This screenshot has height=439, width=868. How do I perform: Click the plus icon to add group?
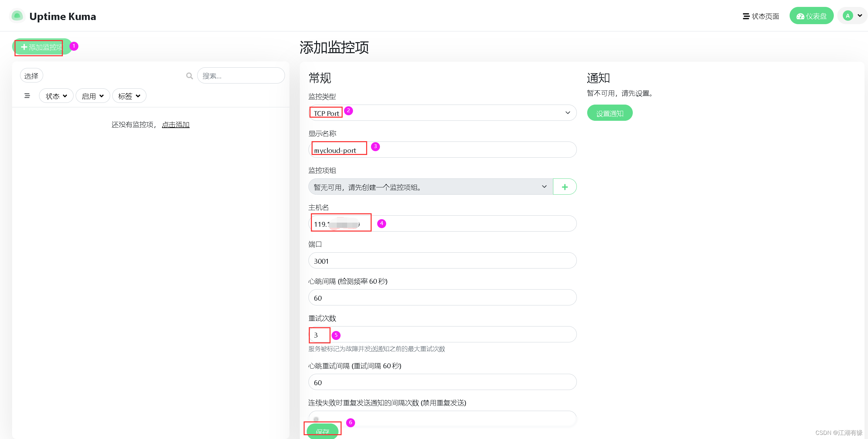point(565,187)
